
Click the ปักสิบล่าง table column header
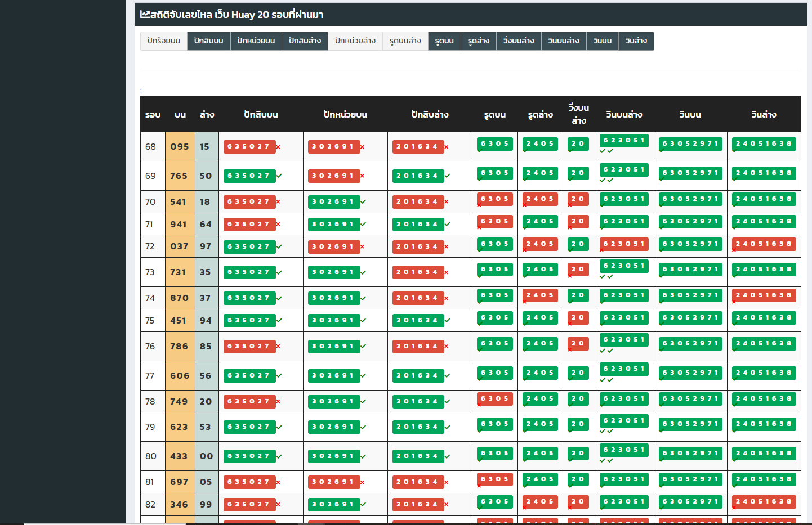click(x=430, y=114)
